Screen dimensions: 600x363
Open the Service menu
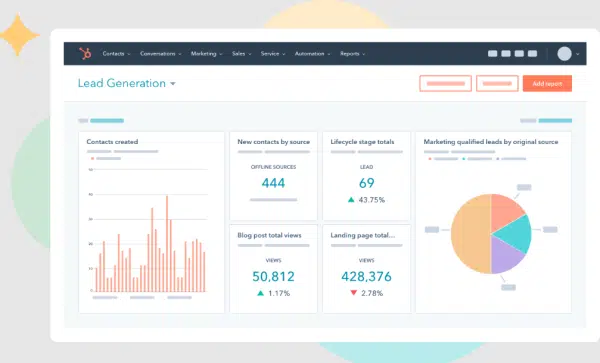[273, 54]
